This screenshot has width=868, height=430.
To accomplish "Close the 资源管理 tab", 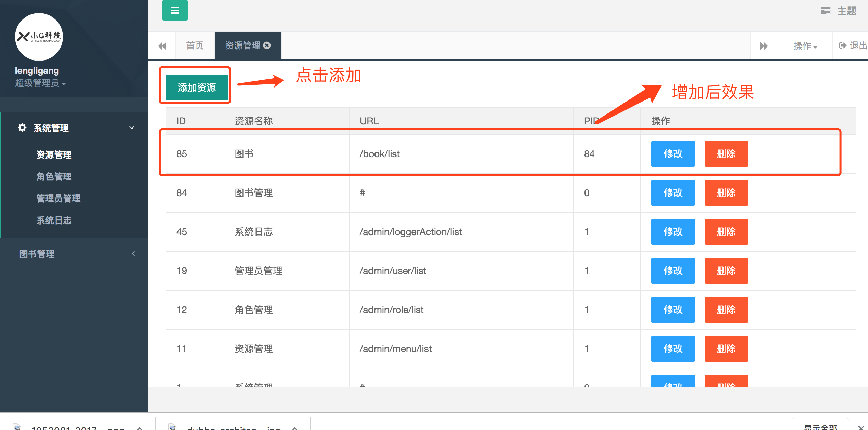I will (267, 45).
